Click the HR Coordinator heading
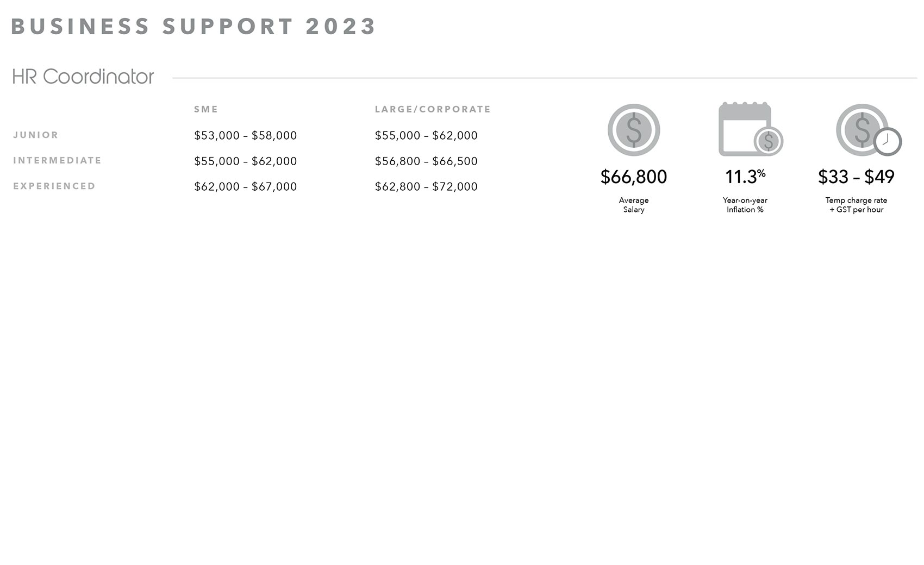The image size is (924, 565). (83, 77)
